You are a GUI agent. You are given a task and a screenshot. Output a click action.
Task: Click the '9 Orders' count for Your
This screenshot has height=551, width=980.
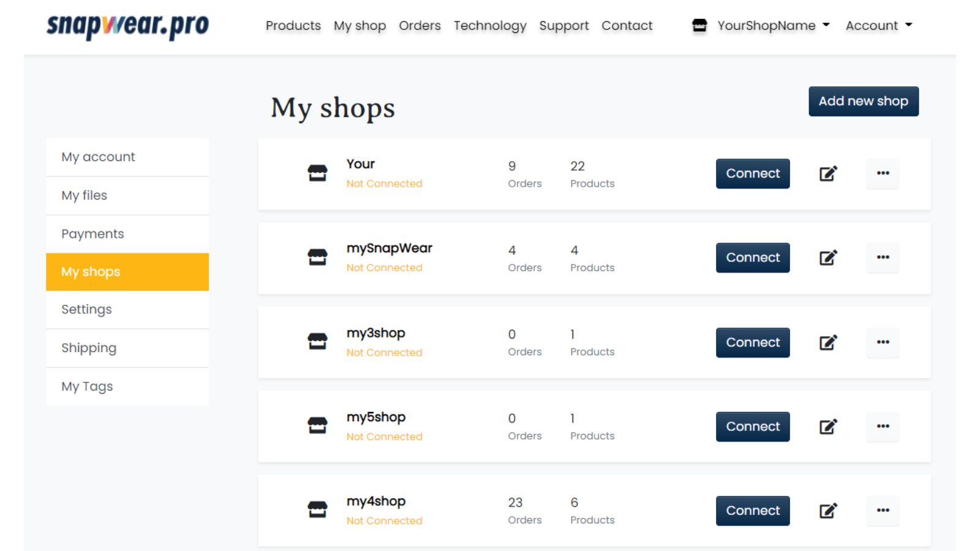pos(524,174)
